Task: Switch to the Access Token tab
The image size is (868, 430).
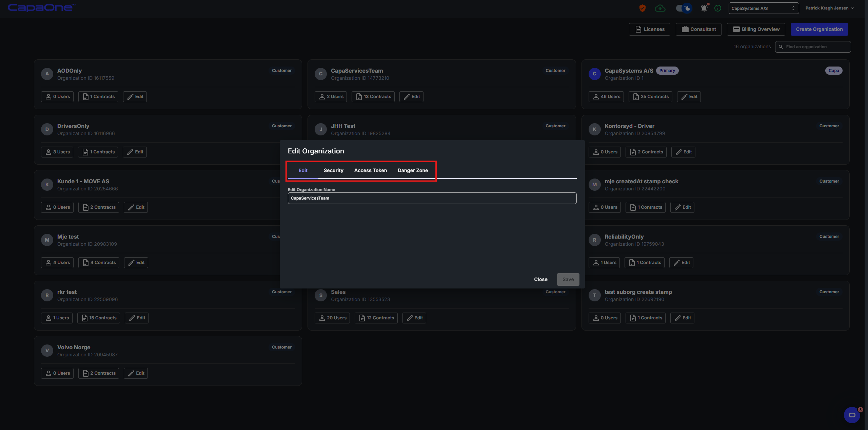Action: [370, 170]
